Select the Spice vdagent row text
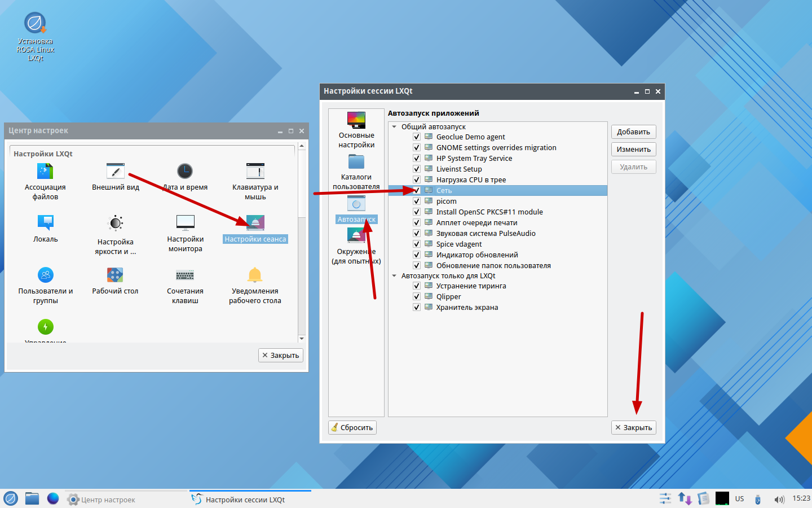The width and height of the screenshot is (812, 508). tap(459, 244)
